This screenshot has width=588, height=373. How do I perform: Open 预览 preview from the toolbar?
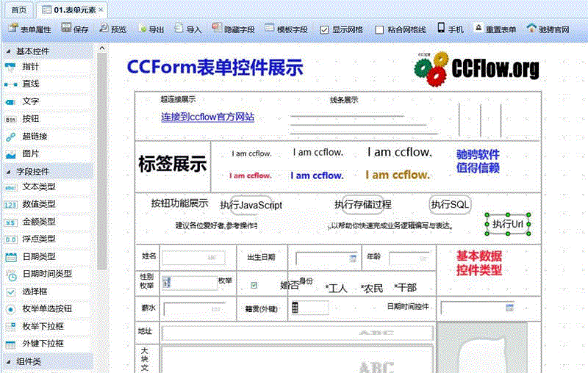coord(112,29)
